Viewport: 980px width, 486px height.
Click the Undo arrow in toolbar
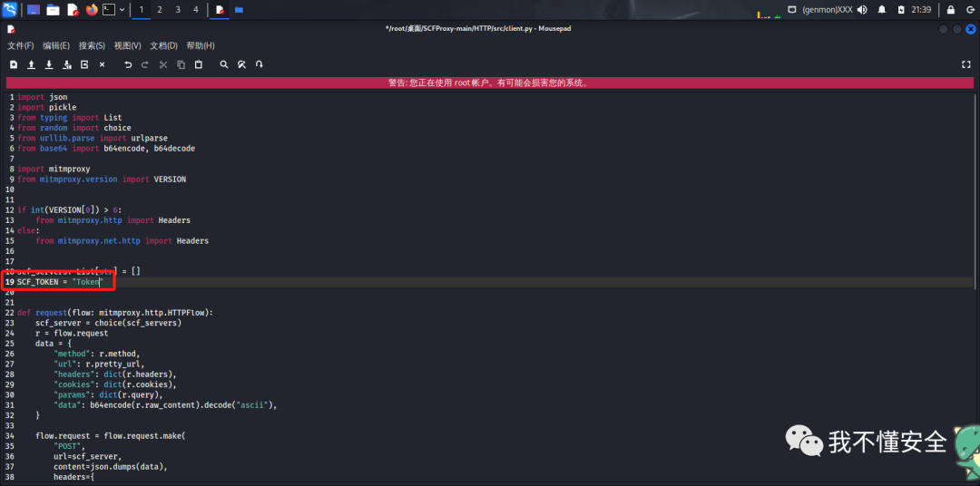click(x=128, y=64)
